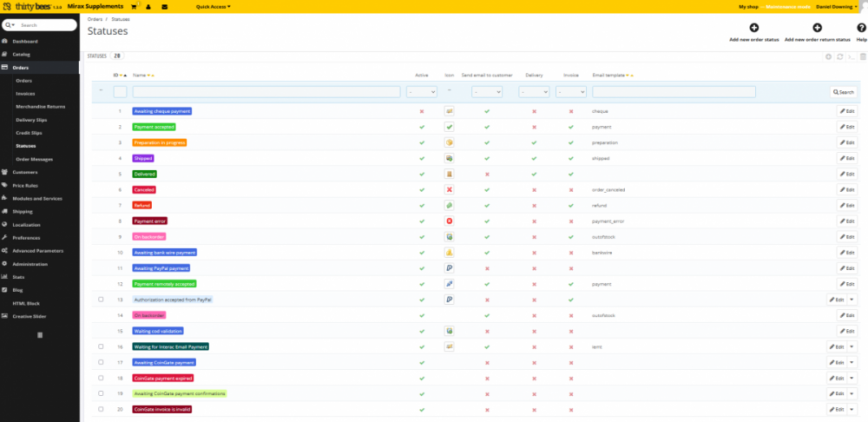The width and height of the screenshot is (868, 422).
Task: Tick checkbox for CoinGate invoice is invalid
Action: 101,409
